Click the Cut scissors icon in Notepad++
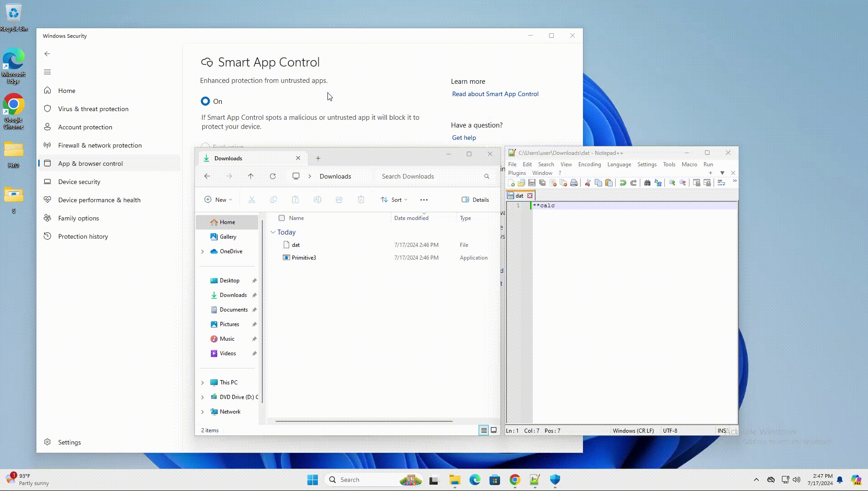The image size is (868, 491). [x=587, y=183]
